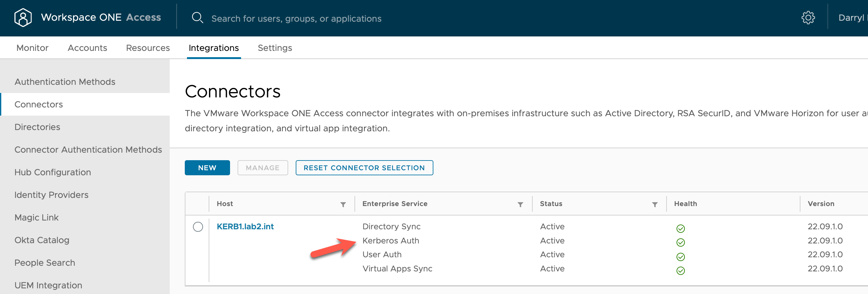
Task: Focus the users, groups, applications search field
Action: 296,19
